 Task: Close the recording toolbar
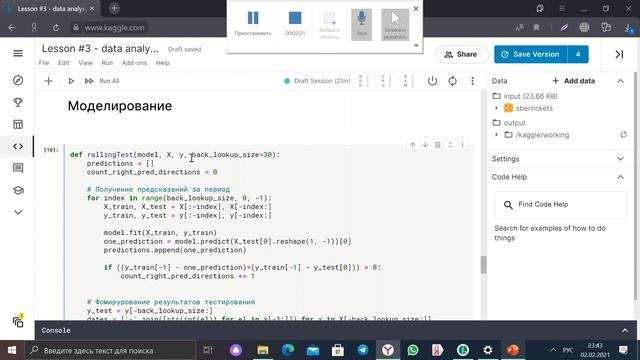pyautogui.click(x=416, y=9)
